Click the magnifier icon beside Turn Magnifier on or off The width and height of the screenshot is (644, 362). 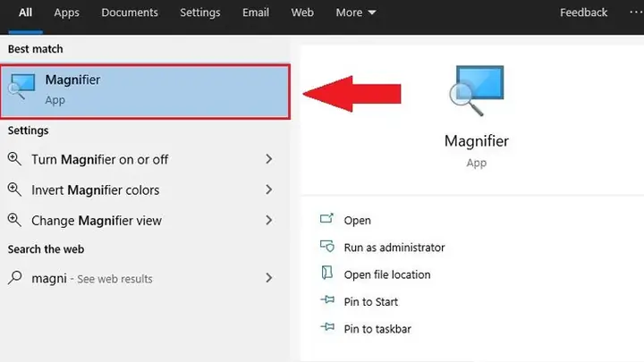(x=14, y=159)
